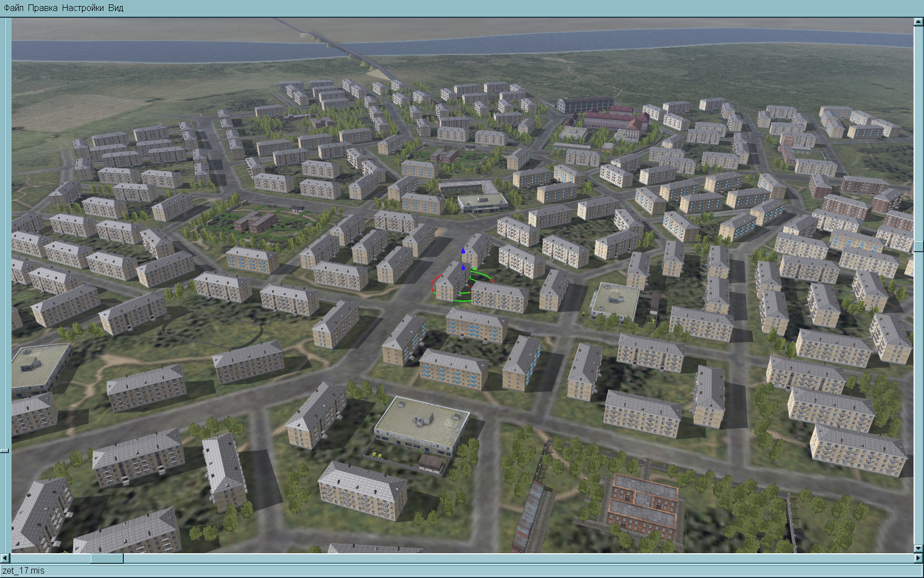Click the vertical scrollbar up arrow
Image resolution: width=924 pixels, height=578 pixels.
pyautogui.click(x=918, y=22)
